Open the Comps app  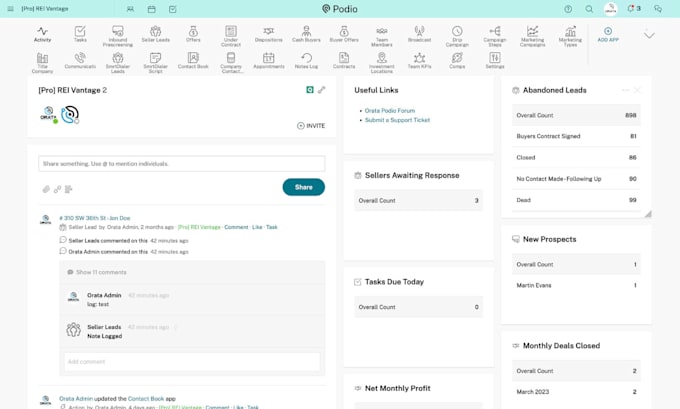(x=457, y=61)
